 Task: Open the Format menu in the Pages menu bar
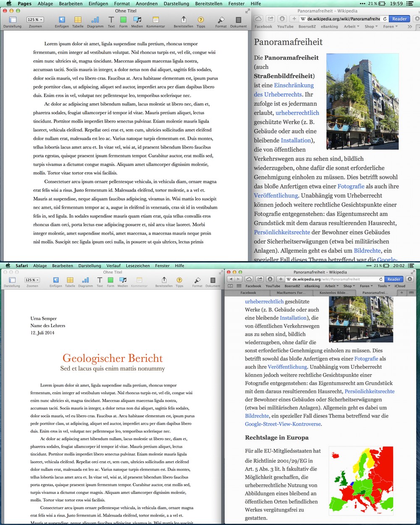122,3
